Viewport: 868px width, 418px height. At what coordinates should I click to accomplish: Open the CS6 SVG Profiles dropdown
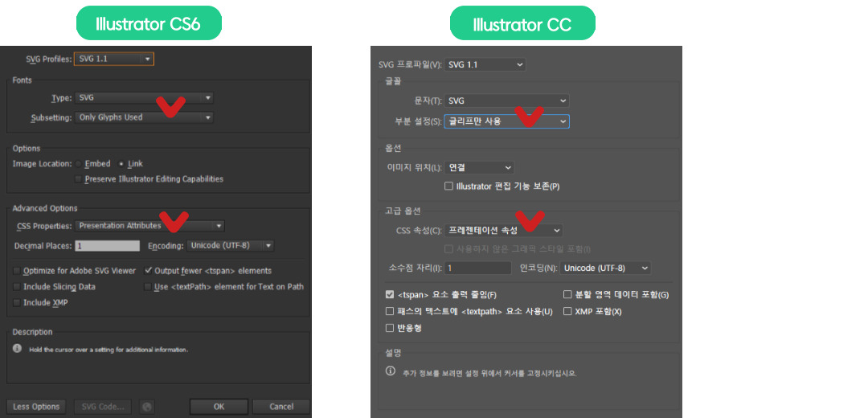point(113,59)
